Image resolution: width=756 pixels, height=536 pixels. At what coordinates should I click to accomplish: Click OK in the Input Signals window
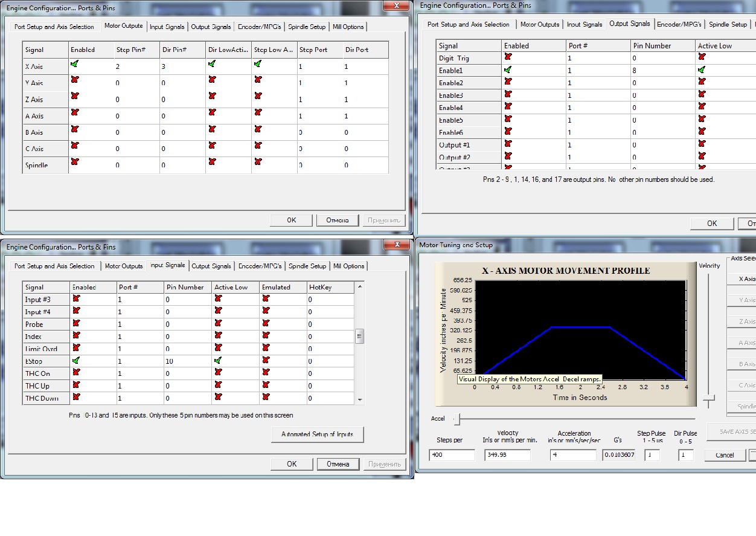point(292,464)
